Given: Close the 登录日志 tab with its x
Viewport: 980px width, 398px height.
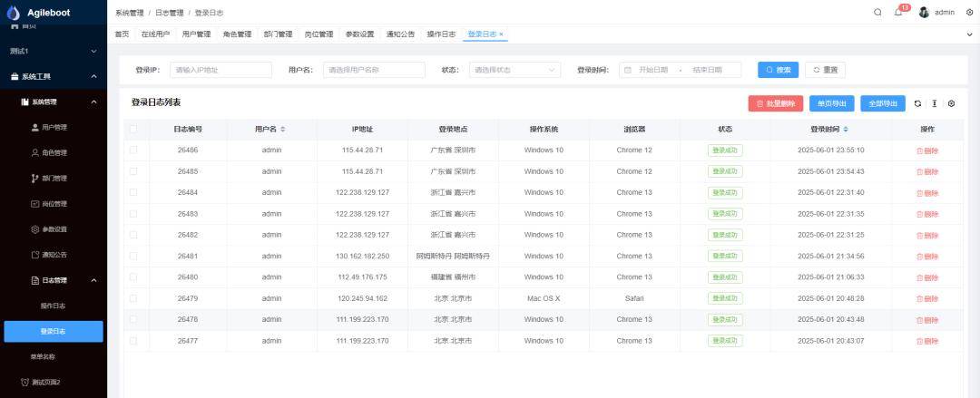Looking at the screenshot, I should (501, 34).
